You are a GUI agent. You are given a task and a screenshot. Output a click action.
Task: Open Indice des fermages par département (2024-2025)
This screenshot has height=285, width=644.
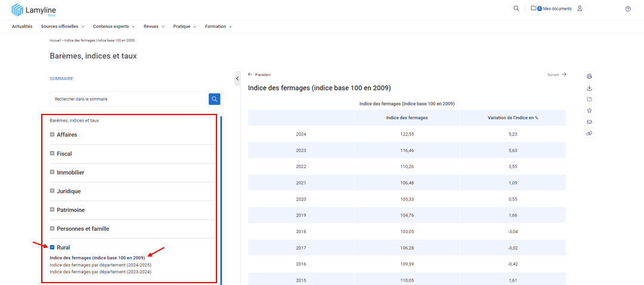pyautogui.click(x=100, y=265)
